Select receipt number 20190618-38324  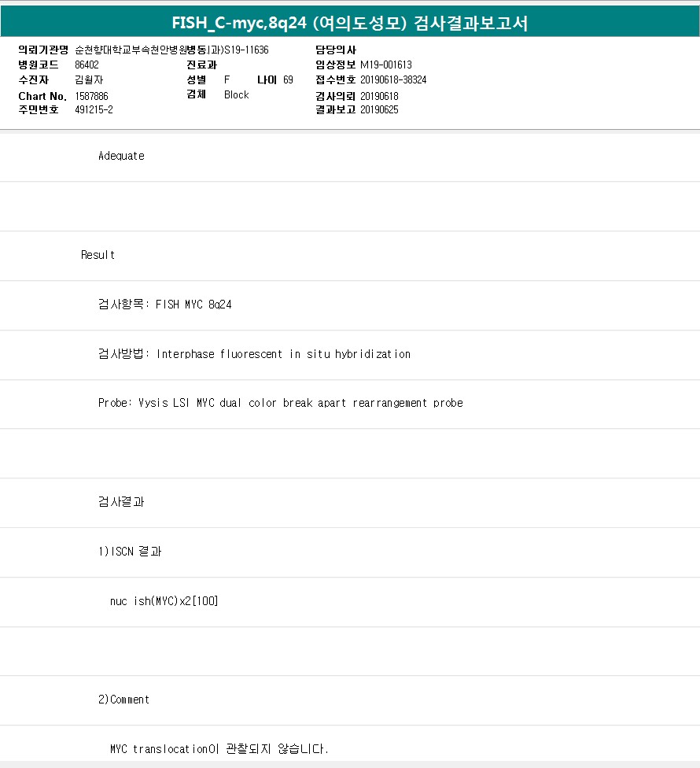[393, 79]
